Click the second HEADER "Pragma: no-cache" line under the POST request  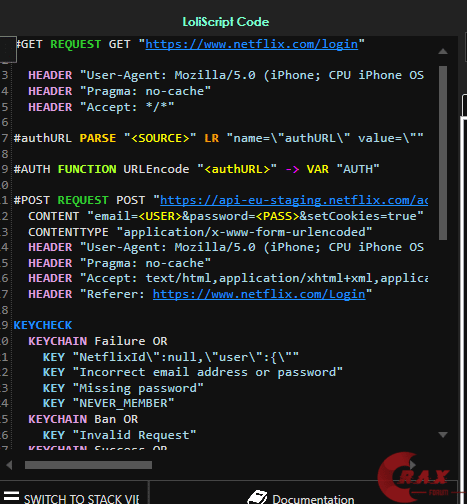tap(119, 263)
